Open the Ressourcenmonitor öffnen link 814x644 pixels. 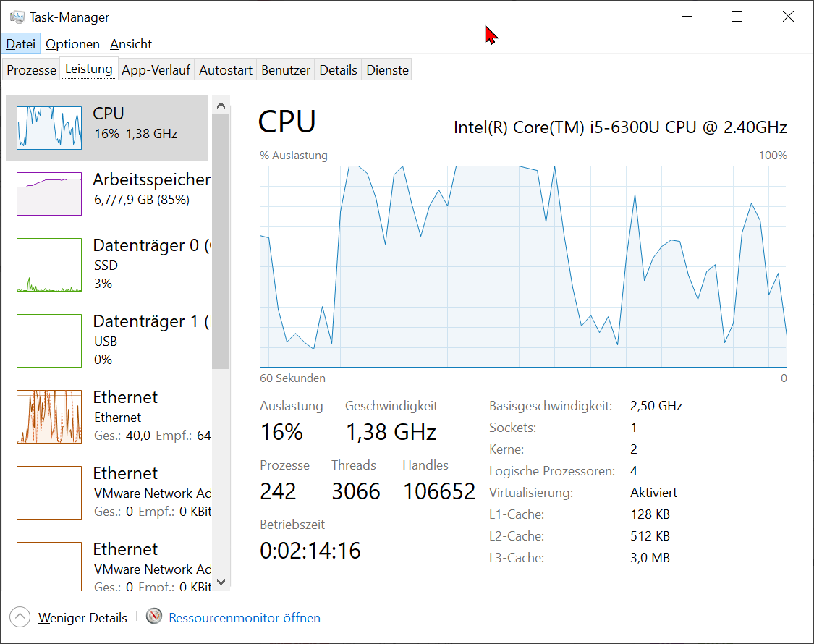(x=245, y=617)
